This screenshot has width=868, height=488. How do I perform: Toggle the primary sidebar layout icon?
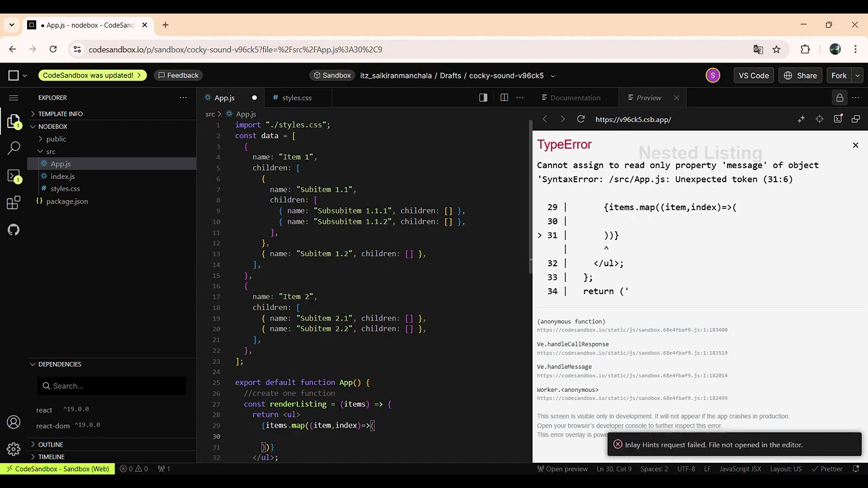point(483,98)
